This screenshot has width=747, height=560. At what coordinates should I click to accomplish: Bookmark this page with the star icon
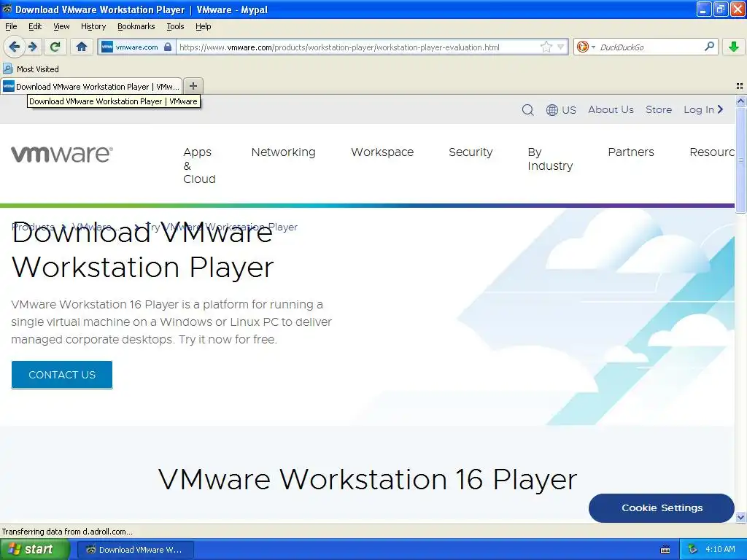546,47
